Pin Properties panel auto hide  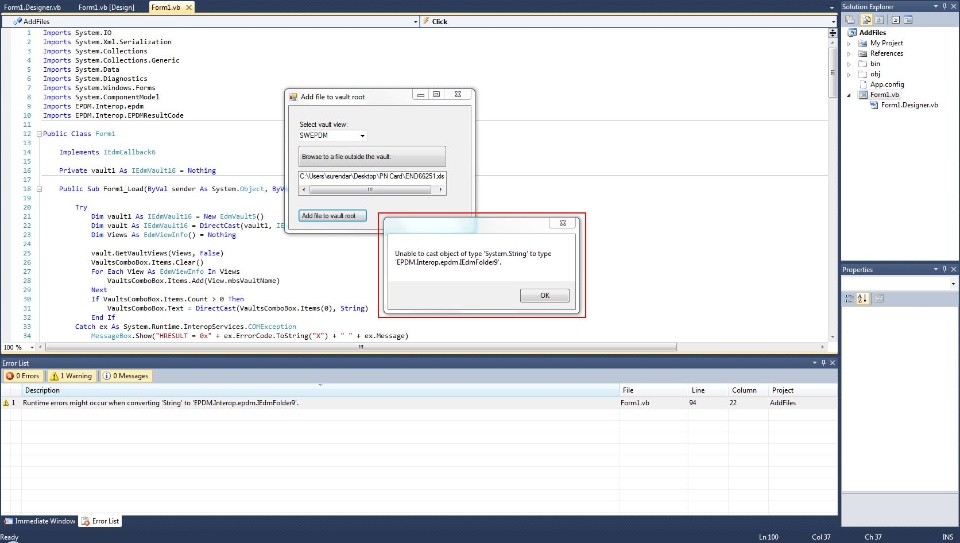coord(945,269)
